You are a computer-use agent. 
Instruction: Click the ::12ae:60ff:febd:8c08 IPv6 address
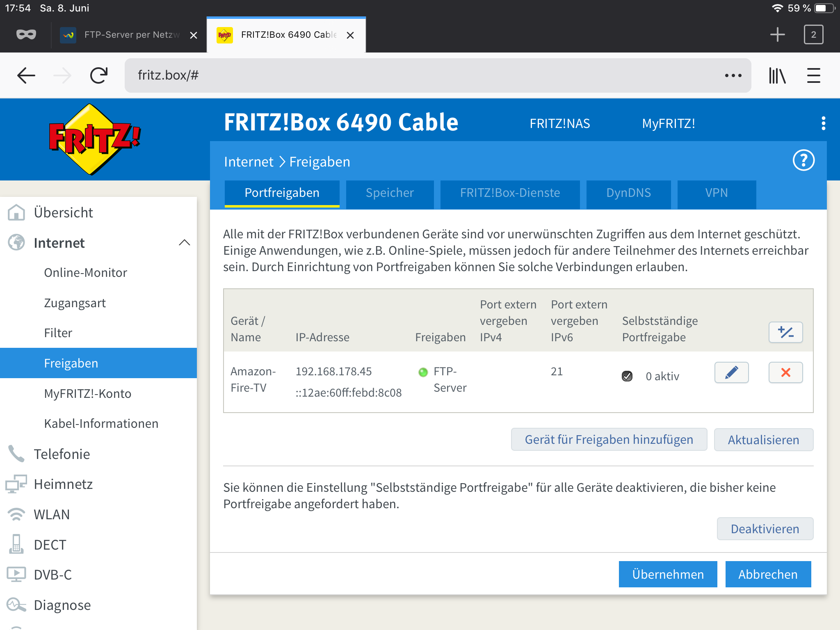coord(348,393)
